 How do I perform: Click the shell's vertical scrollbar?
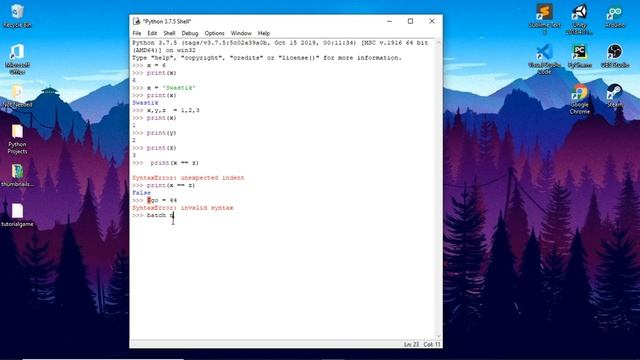(x=439, y=189)
